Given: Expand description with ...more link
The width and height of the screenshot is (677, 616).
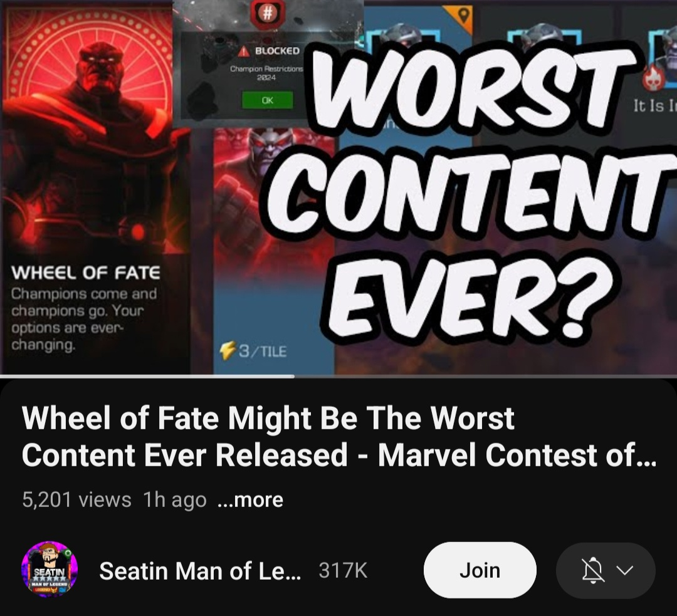Looking at the screenshot, I should [251, 500].
